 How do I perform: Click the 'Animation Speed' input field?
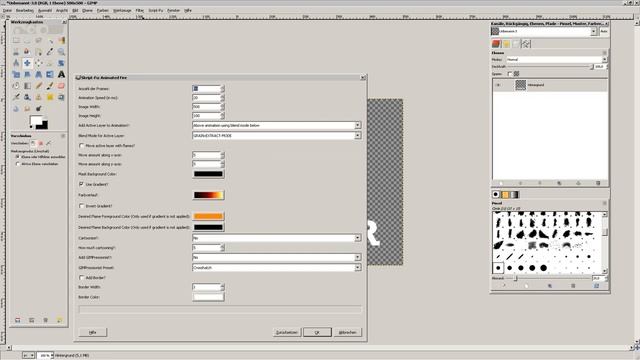(206, 98)
